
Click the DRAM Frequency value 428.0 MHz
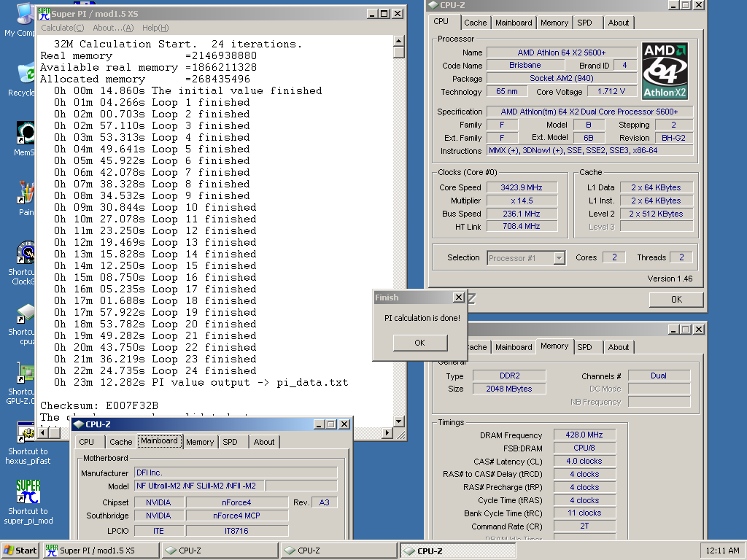(584, 435)
